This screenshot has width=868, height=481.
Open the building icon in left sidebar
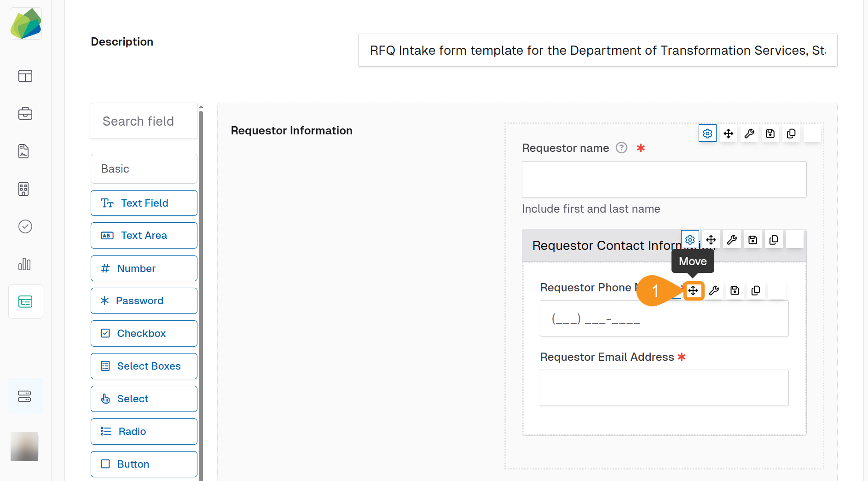(24, 189)
